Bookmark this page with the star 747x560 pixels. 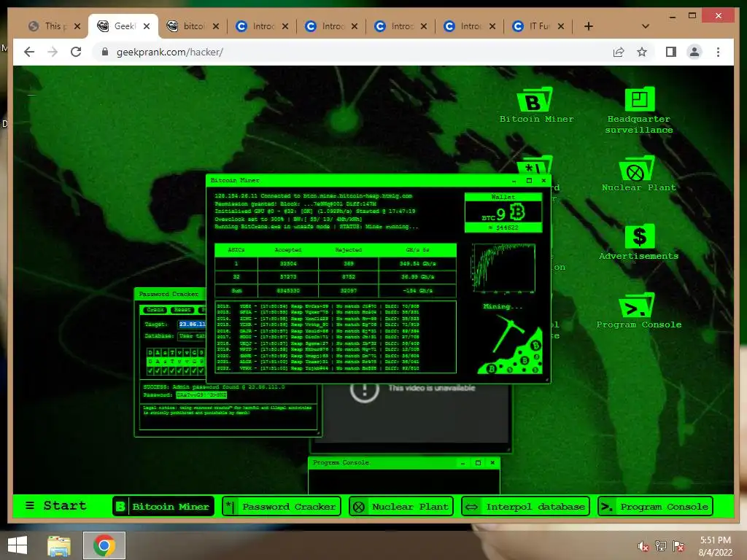coord(642,52)
